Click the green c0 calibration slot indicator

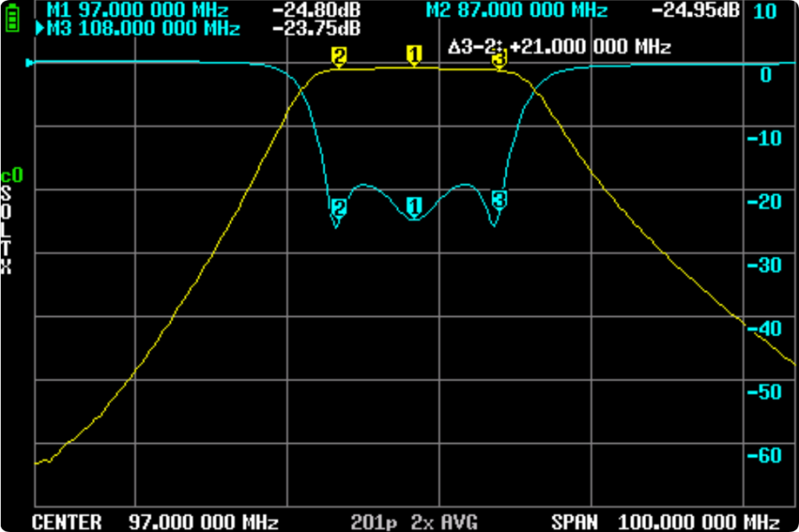point(12,176)
